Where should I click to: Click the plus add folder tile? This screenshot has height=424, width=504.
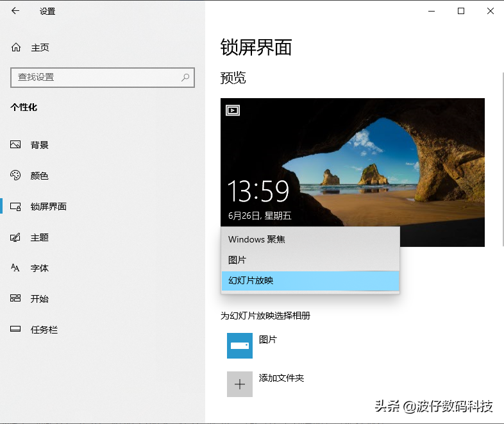point(240,384)
